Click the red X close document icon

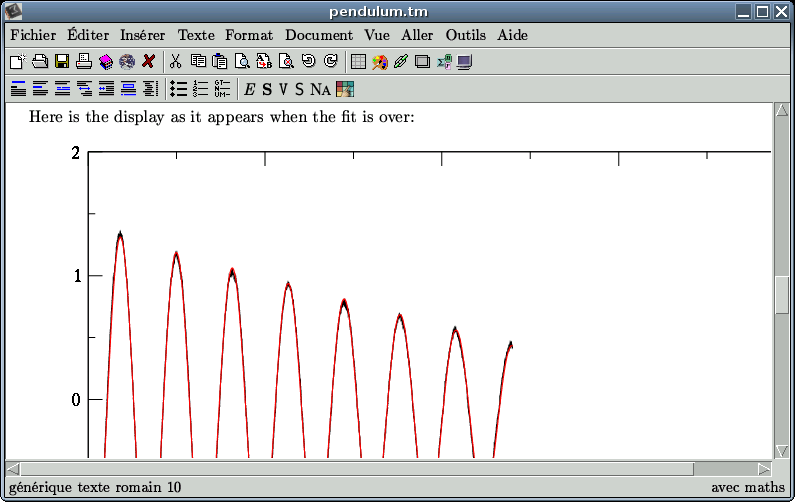click(x=149, y=62)
